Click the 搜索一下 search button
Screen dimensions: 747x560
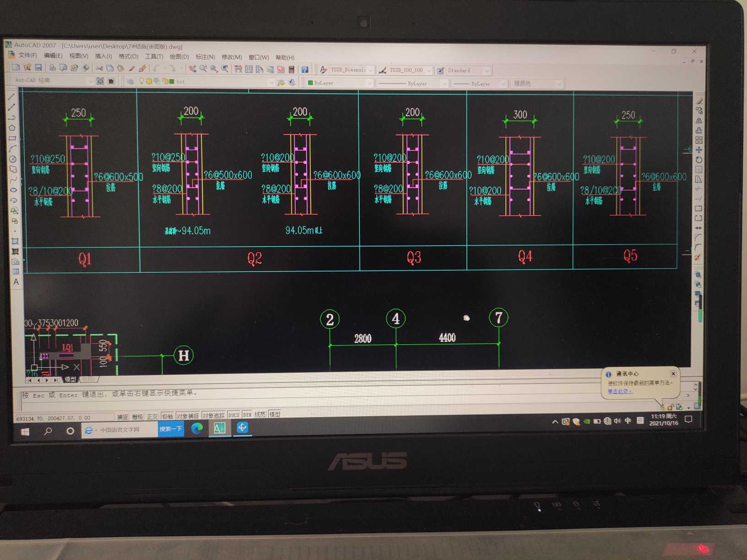pos(171,429)
